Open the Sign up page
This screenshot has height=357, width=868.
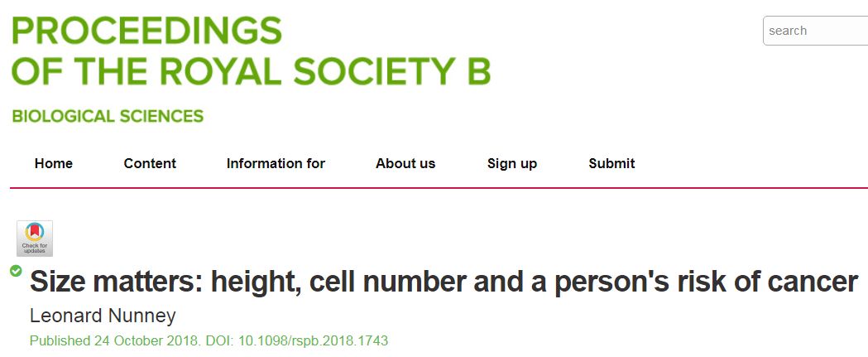(x=512, y=163)
